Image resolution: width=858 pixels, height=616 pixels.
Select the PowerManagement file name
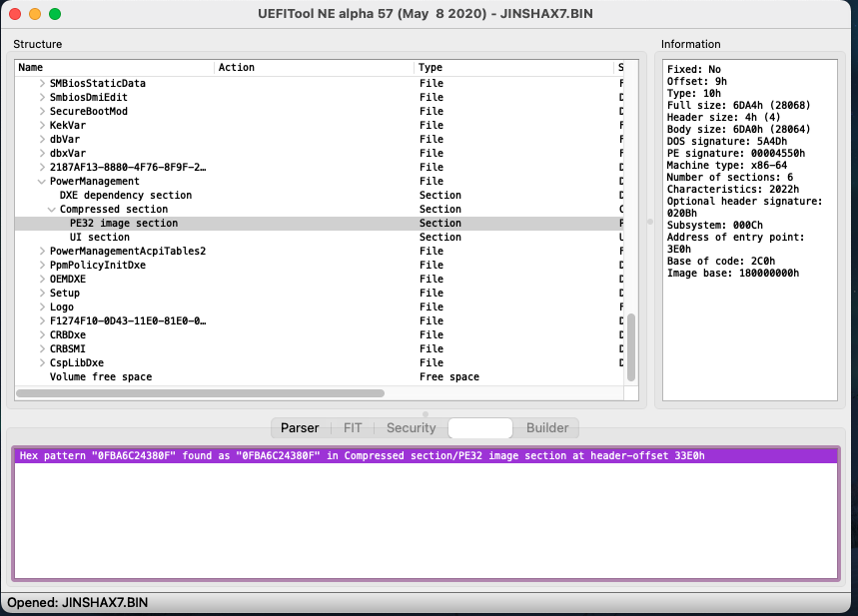click(95, 181)
